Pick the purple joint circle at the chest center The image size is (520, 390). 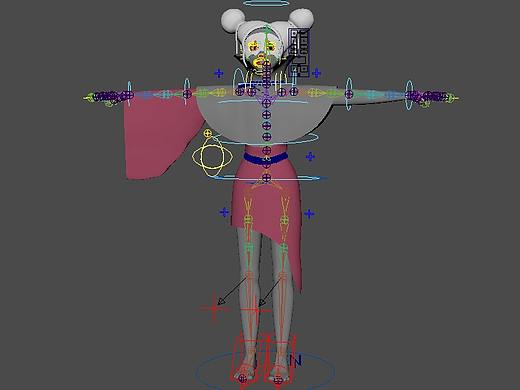(x=266, y=103)
